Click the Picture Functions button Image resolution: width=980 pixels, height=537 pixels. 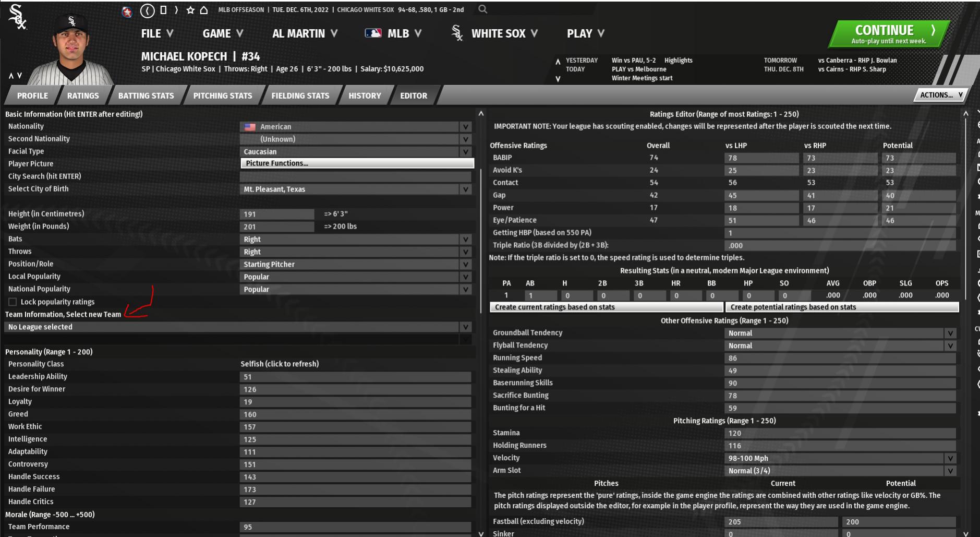357,163
